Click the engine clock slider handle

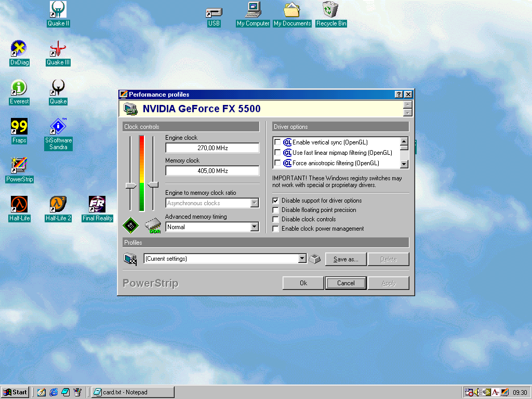[x=131, y=185]
